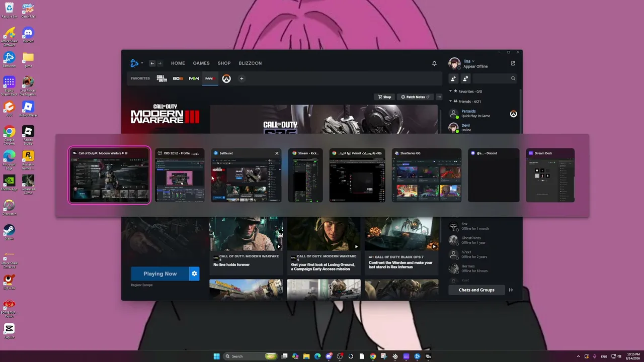Select the BO6 favorite game icon

178,78
